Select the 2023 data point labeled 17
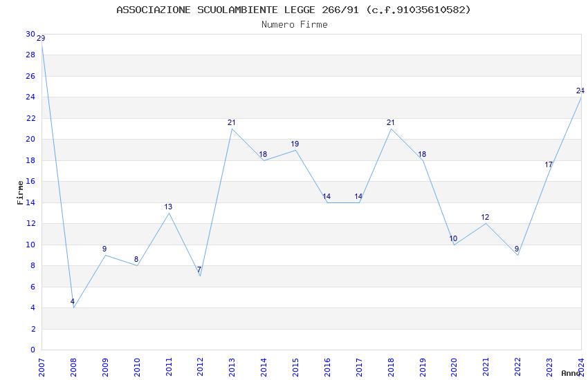This screenshot has height=380, width=588. pos(549,171)
